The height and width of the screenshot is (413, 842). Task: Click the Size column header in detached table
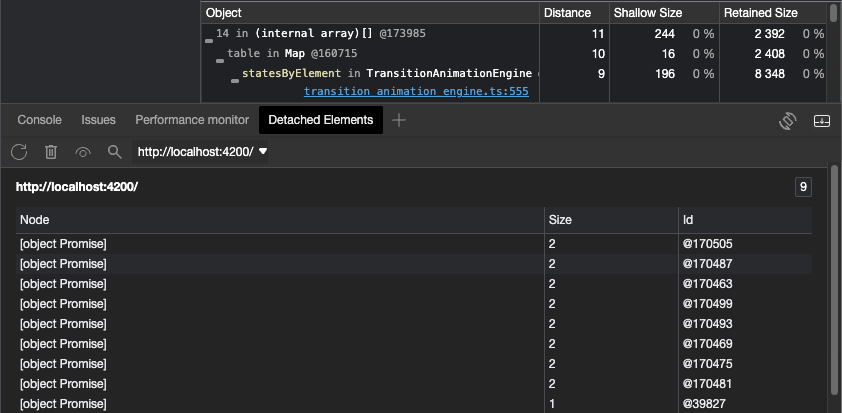click(x=611, y=220)
